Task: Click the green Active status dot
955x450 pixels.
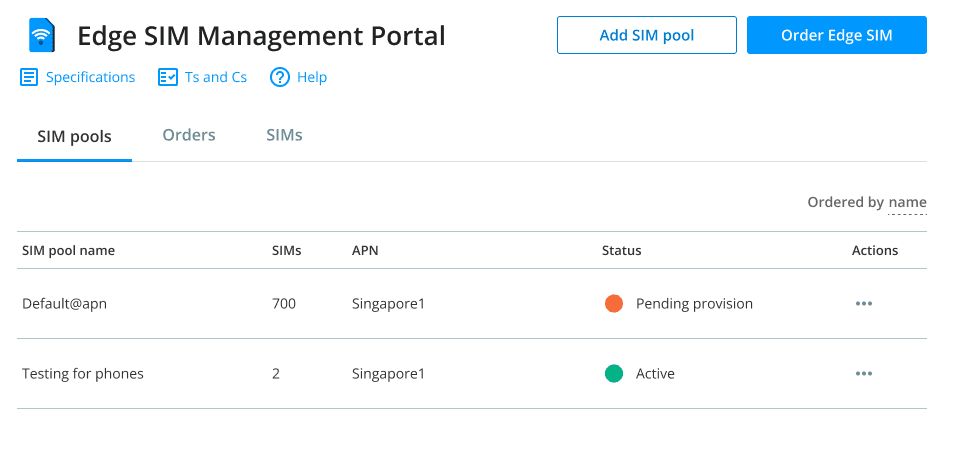Action: click(x=614, y=373)
